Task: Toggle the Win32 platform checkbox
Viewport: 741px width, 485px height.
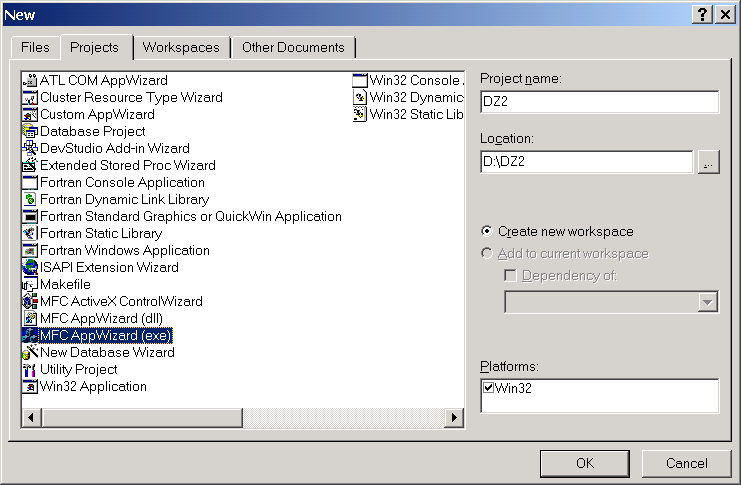Action: coord(488,388)
